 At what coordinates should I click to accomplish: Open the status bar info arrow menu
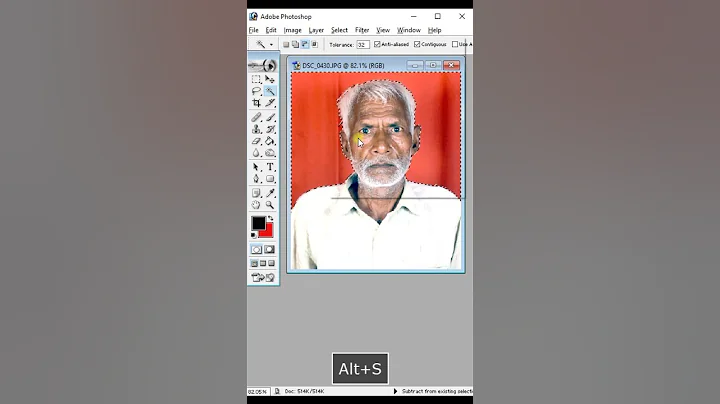click(395, 391)
